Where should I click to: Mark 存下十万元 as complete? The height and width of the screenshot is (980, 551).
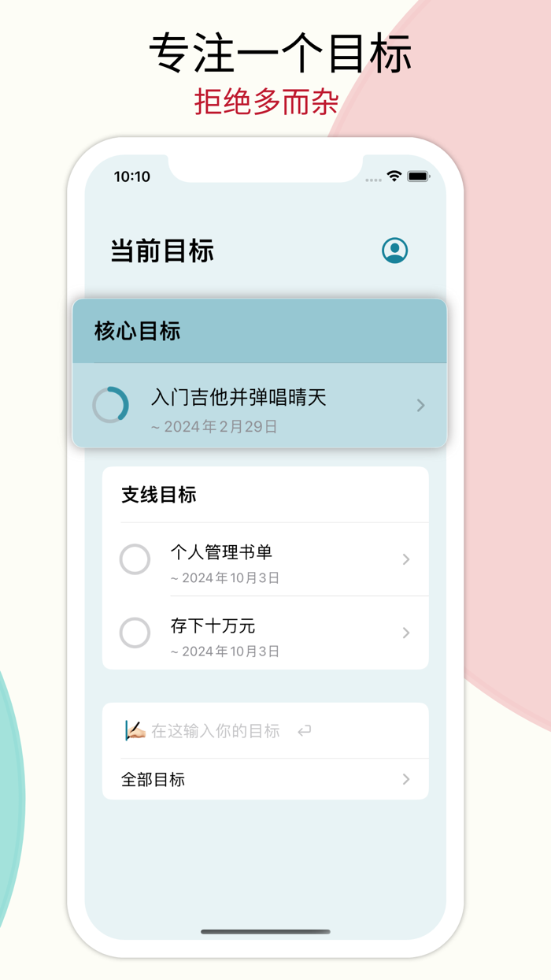[135, 633]
